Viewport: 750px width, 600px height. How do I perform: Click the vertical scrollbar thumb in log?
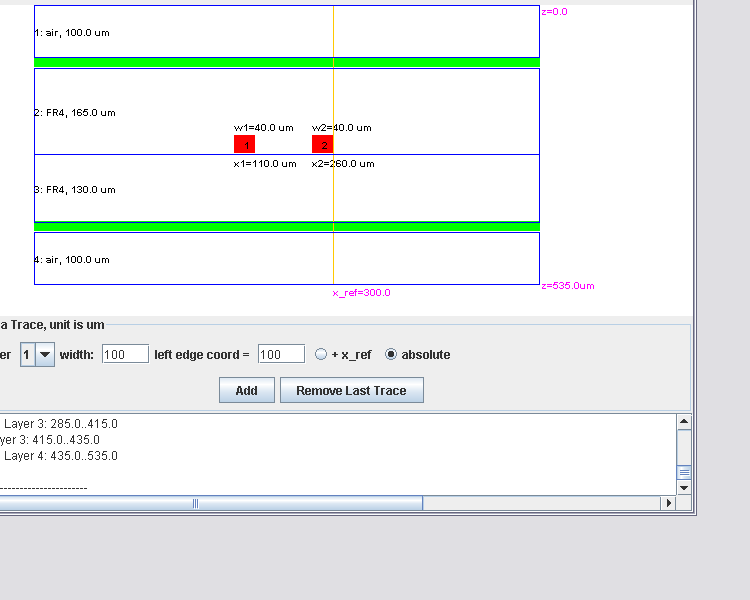click(x=684, y=472)
